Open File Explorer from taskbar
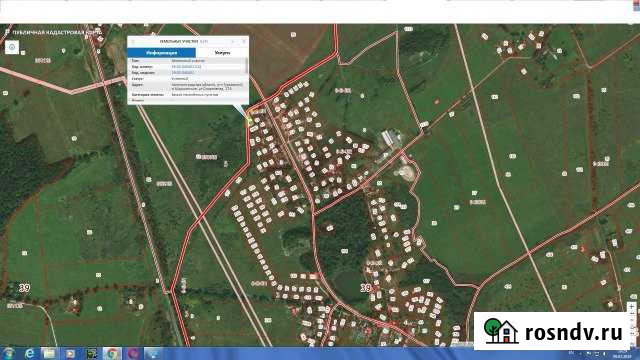The height and width of the screenshot is (360, 640). (50, 353)
